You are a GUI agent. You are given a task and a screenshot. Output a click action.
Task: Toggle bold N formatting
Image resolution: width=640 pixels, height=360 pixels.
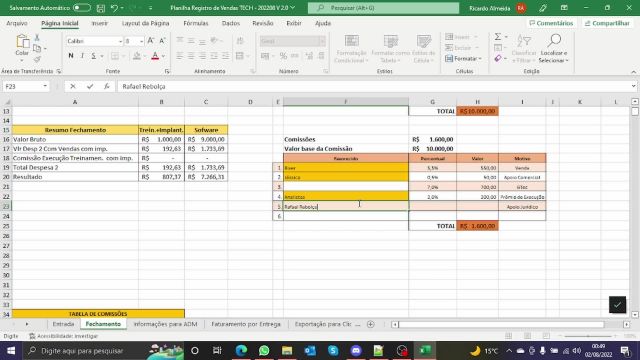point(71,56)
